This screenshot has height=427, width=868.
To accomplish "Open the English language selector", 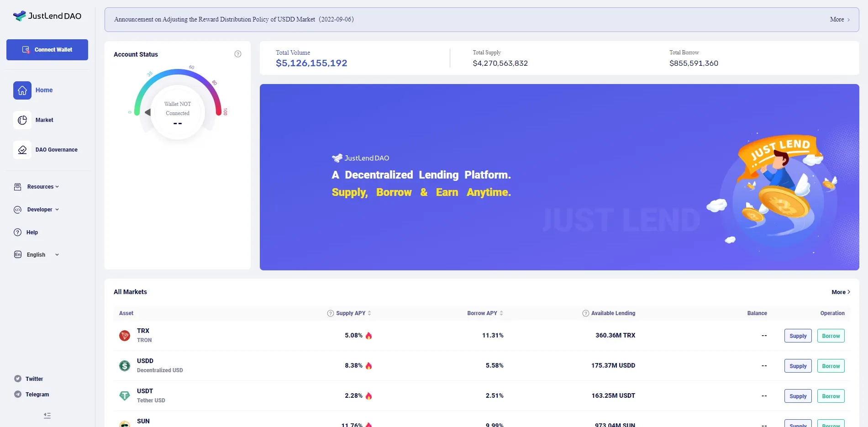I will coord(36,254).
